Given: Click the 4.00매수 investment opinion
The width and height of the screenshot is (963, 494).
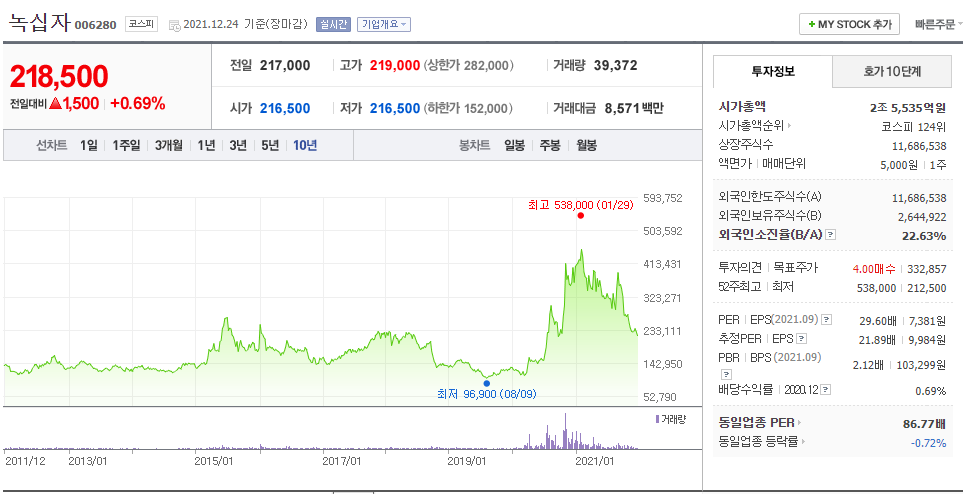Looking at the screenshot, I should coord(875,269).
